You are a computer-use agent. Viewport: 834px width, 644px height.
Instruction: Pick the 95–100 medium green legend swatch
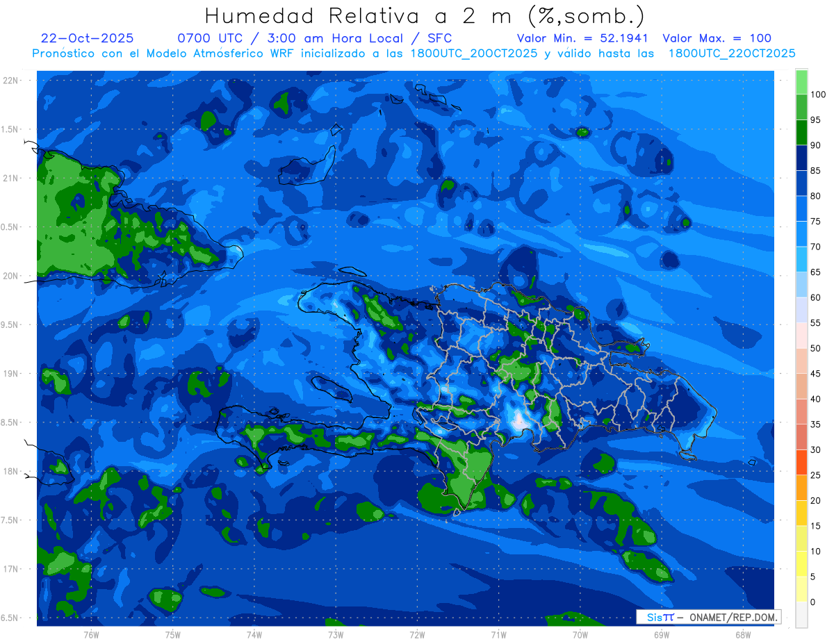pos(801,107)
